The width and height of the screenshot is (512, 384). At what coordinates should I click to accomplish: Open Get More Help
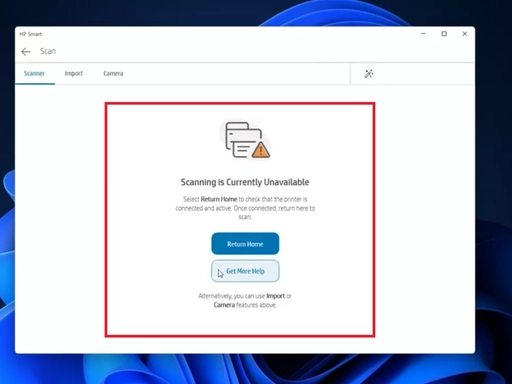tap(245, 271)
